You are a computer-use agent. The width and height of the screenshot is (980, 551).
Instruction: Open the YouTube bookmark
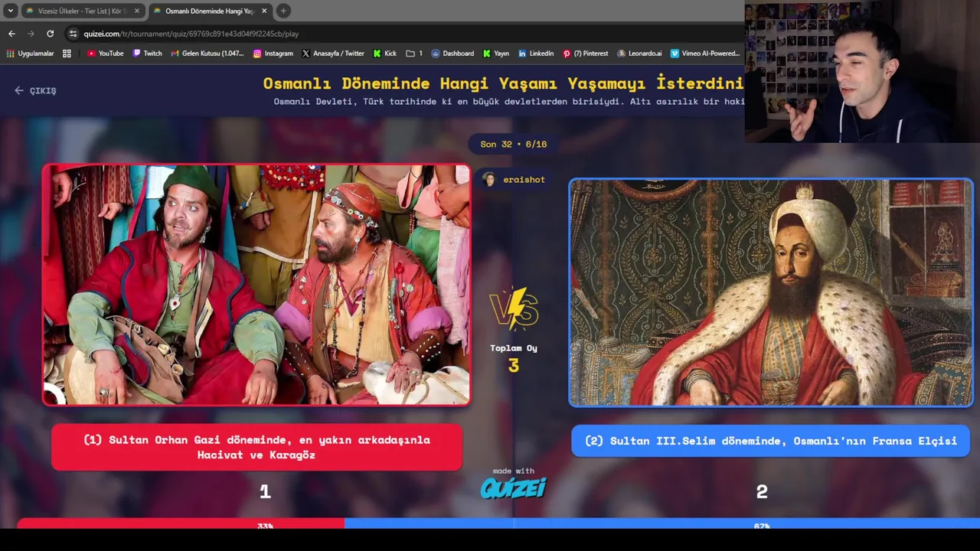105,54
